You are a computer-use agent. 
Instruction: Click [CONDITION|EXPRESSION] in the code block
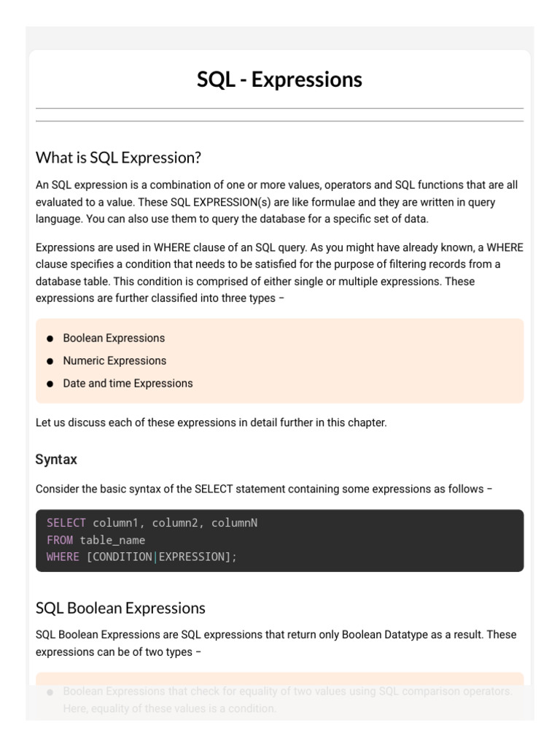click(x=159, y=557)
